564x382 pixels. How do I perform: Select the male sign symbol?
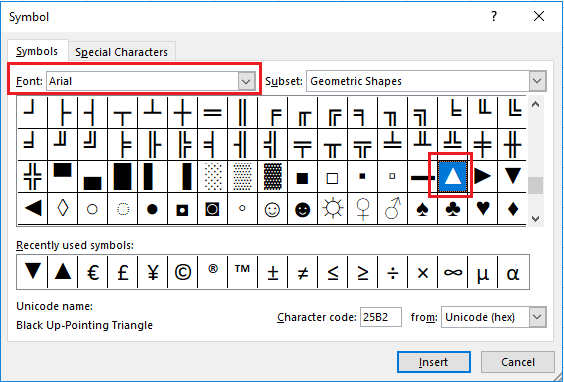click(392, 209)
